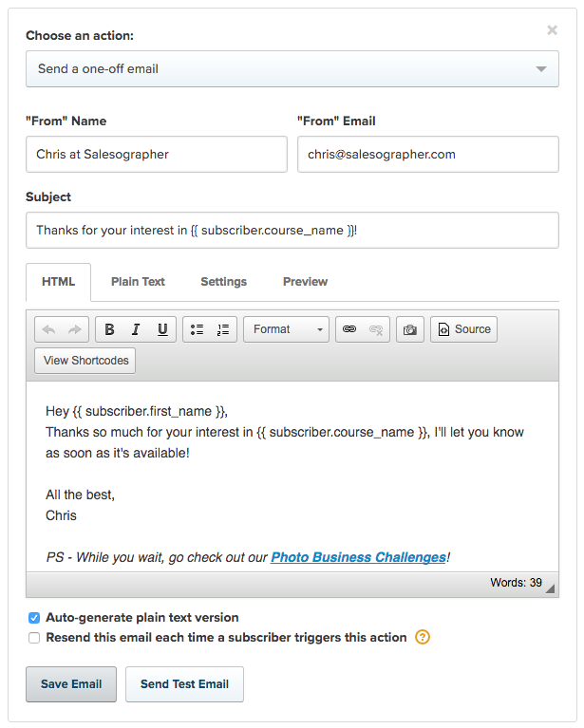The height and width of the screenshot is (728, 584).
Task: Open the Preview tab
Action: (x=305, y=282)
